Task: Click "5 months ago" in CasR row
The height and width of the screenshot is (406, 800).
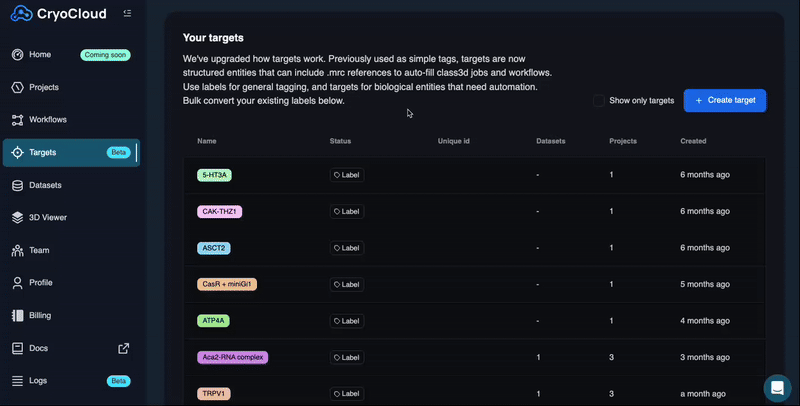Action: tap(705, 284)
